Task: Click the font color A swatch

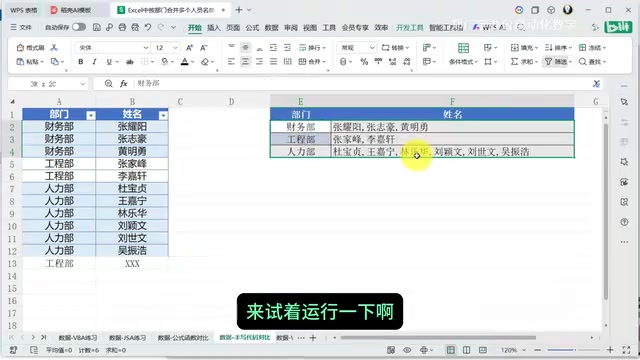Action: (x=184, y=62)
